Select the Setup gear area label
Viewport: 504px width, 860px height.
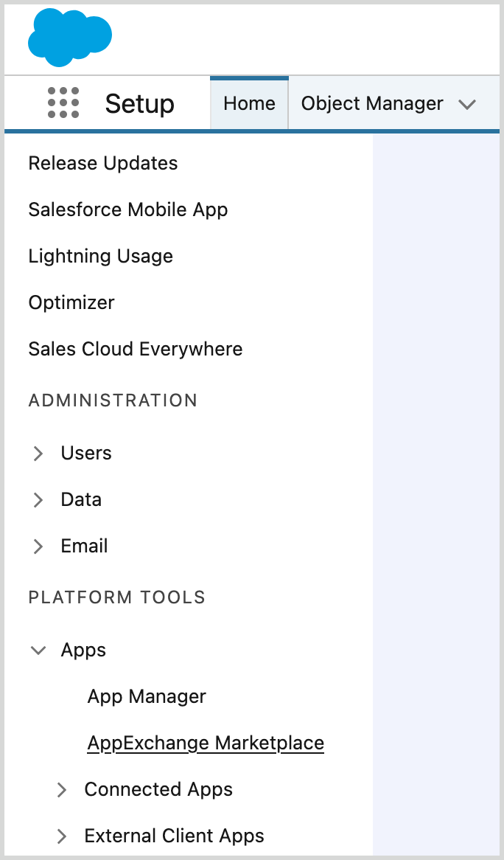coord(139,103)
